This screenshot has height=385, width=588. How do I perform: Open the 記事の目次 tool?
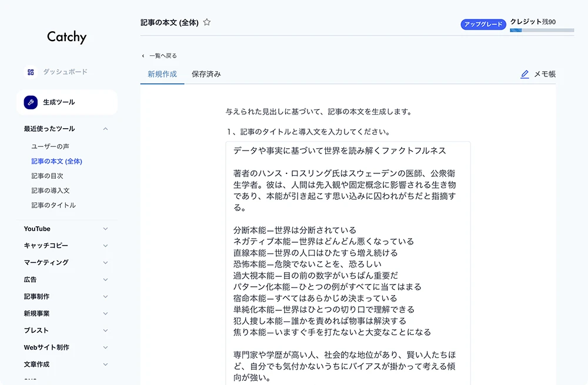pos(48,176)
